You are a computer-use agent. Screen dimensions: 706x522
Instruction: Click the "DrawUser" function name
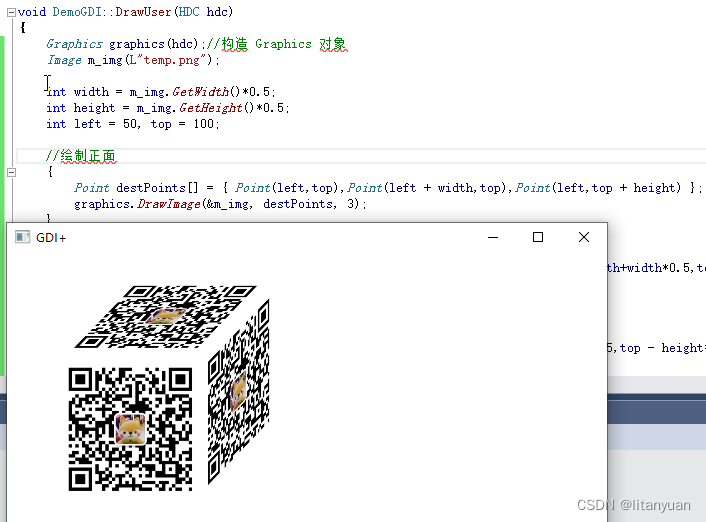point(143,12)
